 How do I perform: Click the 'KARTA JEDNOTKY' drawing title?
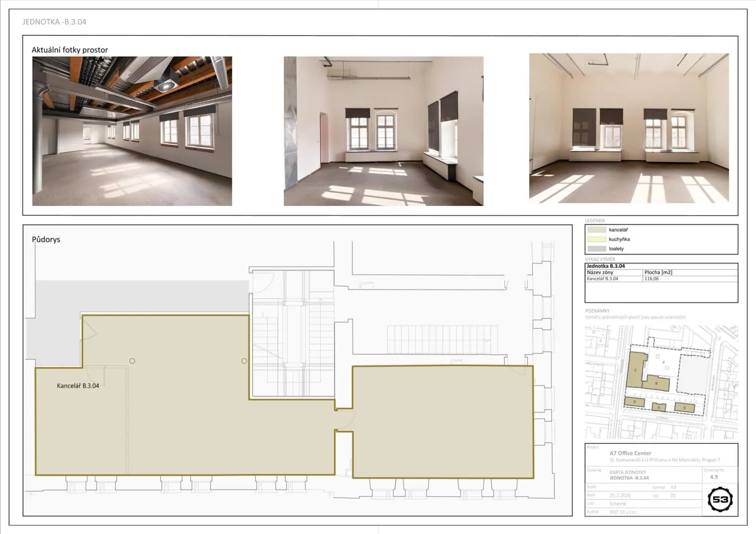pos(628,472)
